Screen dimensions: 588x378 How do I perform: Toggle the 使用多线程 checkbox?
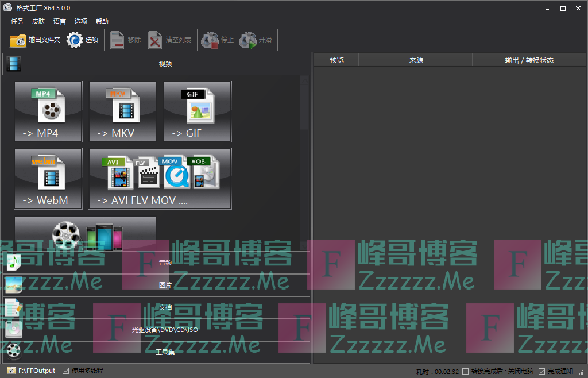tap(65, 371)
